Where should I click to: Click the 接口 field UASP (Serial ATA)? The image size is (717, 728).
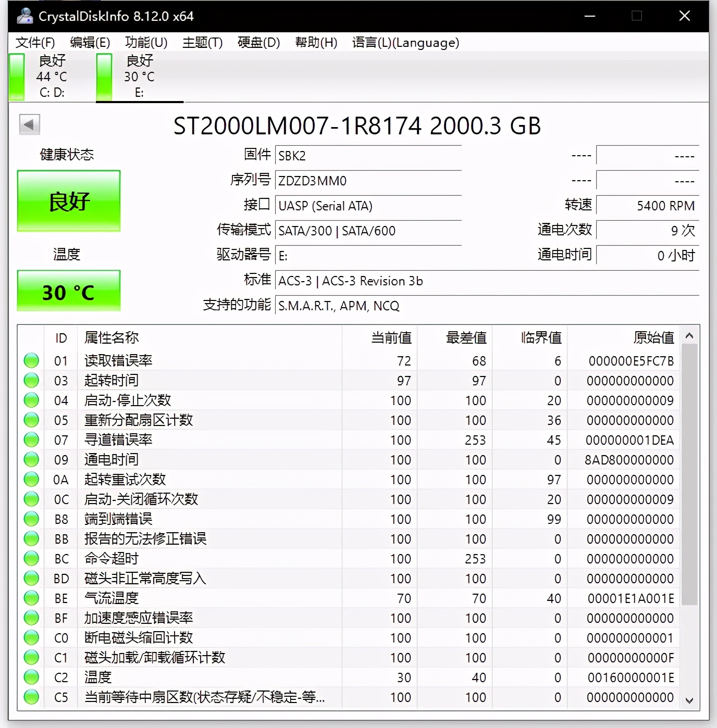(368, 206)
